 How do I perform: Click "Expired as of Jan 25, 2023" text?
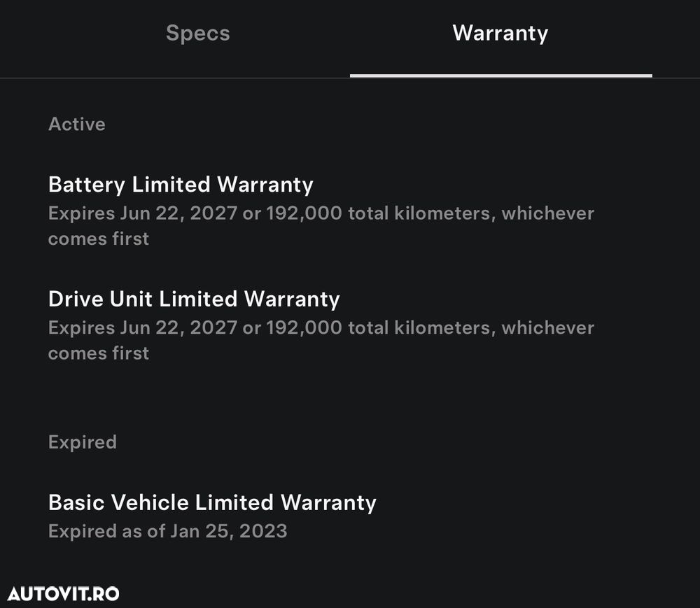[168, 531]
